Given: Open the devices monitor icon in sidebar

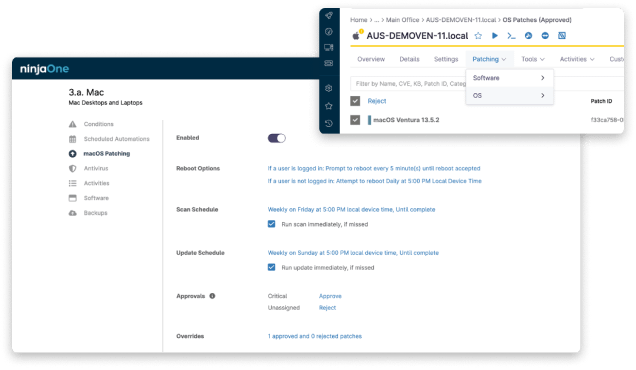Looking at the screenshot, I should coord(329,47).
